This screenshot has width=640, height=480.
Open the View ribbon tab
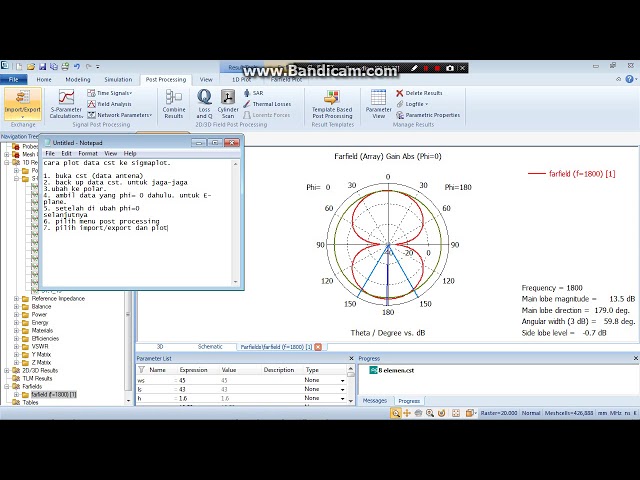(x=206, y=80)
